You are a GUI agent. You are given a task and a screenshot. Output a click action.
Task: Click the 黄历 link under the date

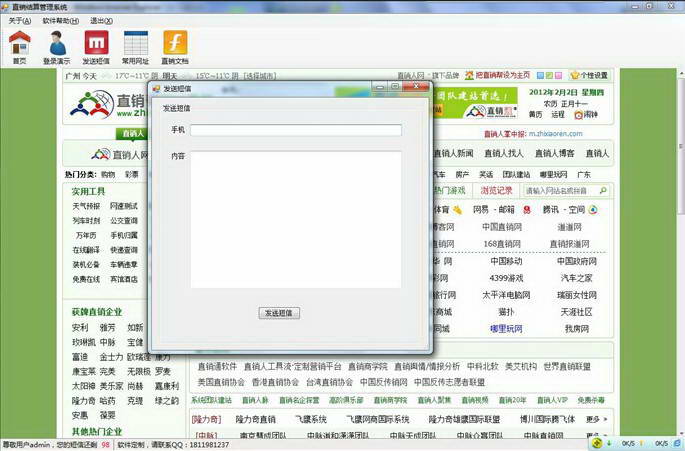(535, 114)
